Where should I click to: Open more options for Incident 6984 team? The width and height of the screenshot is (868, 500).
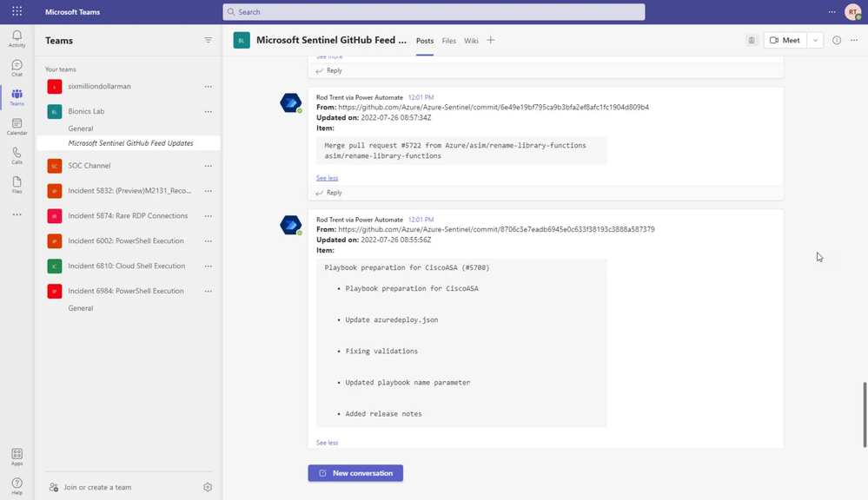(x=209, y=291)
